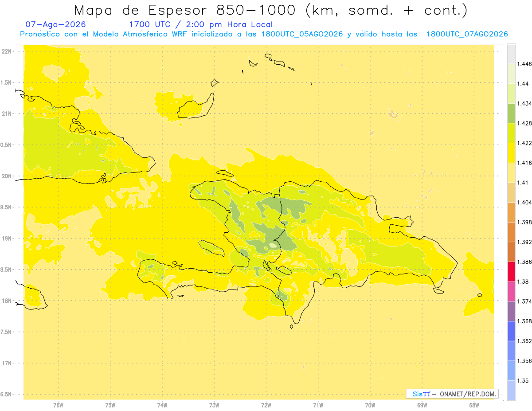Select the date '07-Ago-2026'
Image resolution: width=532 pixels, height=411 pixels.
coord(56,25)
